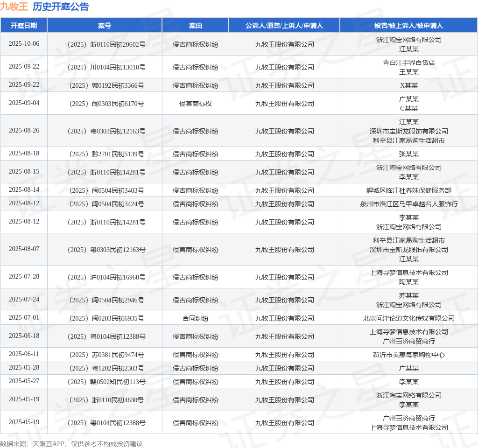Select the "被告/被上诉人/被申请人" column header
The height and width of the screenshot is (448, 478).
(408, 26)
